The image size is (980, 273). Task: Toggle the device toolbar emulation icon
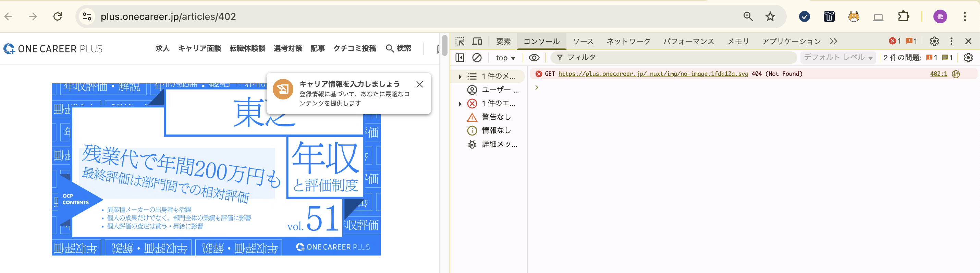pos(477,41)
